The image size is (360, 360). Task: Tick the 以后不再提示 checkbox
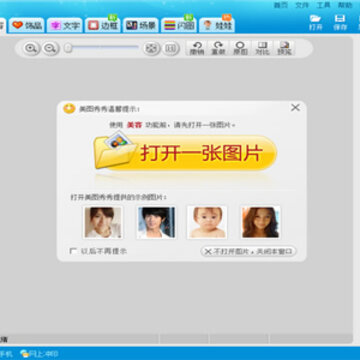pos(73,251)
